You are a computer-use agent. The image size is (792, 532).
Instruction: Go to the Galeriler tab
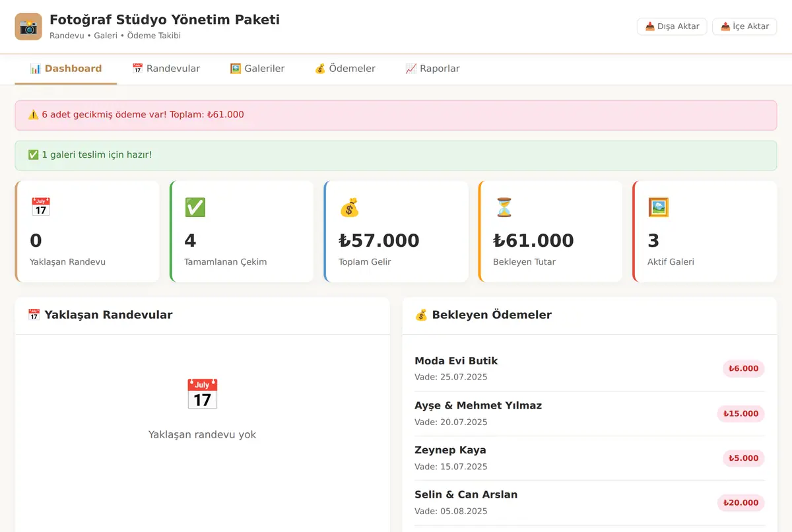(257, 69)
